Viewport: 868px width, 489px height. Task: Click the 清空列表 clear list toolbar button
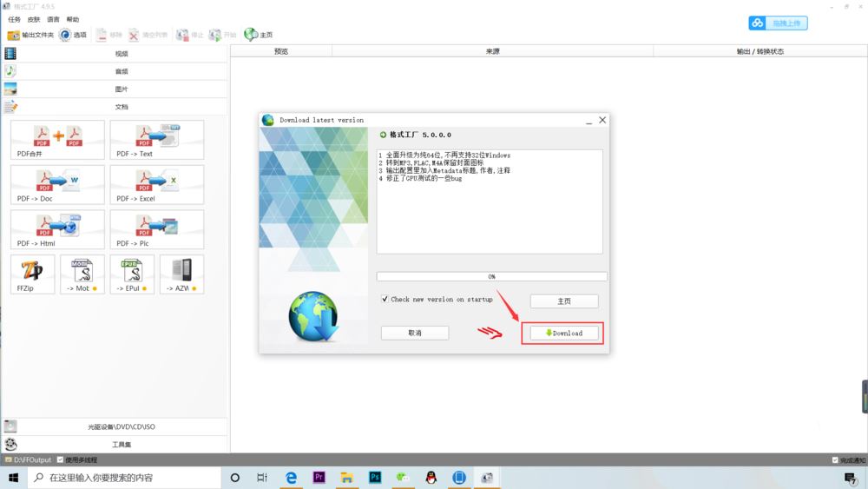[x=148, y=35]
